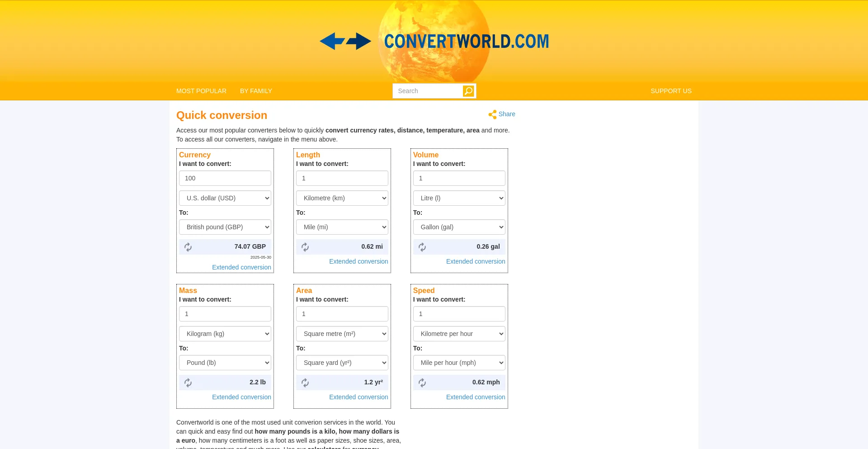Open the SUPPORT US menu item
Viewport: 868px width, 449px height.
click(671, 91)
